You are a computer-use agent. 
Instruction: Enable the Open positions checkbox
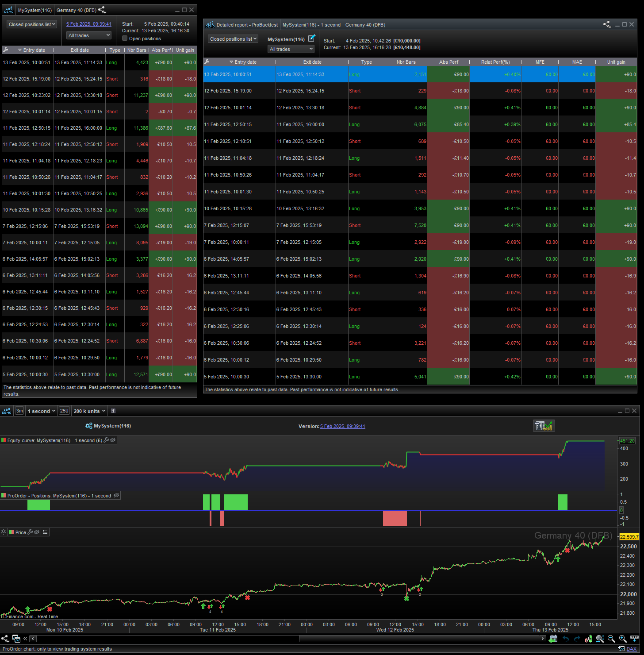tap(125, 39)
